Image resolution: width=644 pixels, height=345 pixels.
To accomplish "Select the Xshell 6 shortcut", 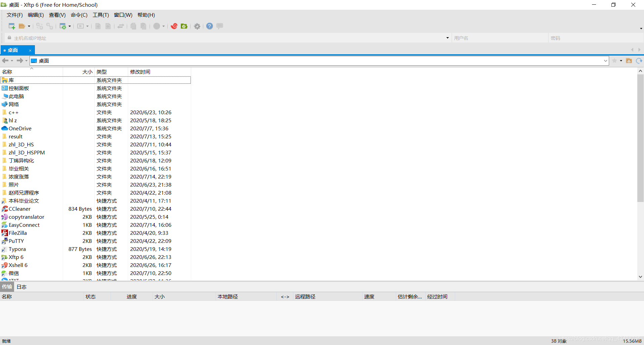I will tap(96, 265).
